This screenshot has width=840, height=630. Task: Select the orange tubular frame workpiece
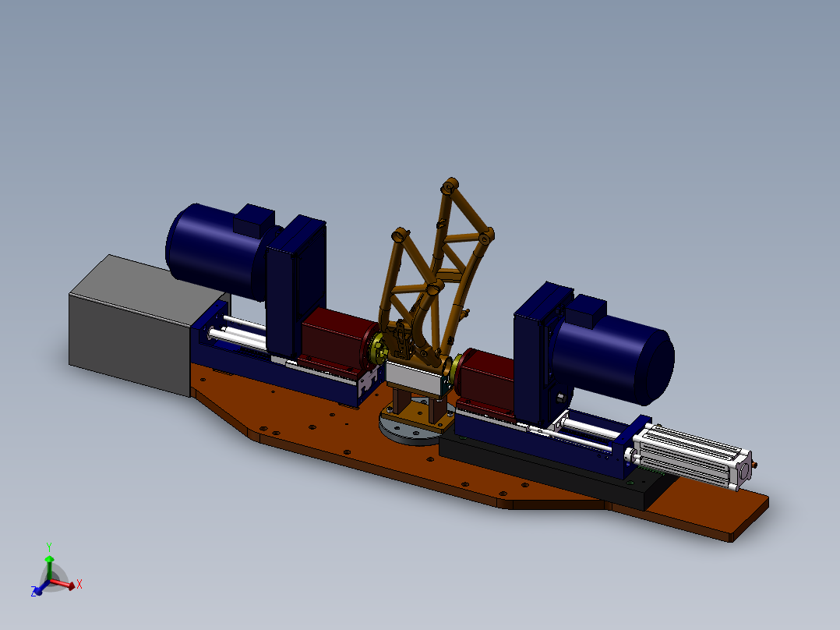click(436, 274)
